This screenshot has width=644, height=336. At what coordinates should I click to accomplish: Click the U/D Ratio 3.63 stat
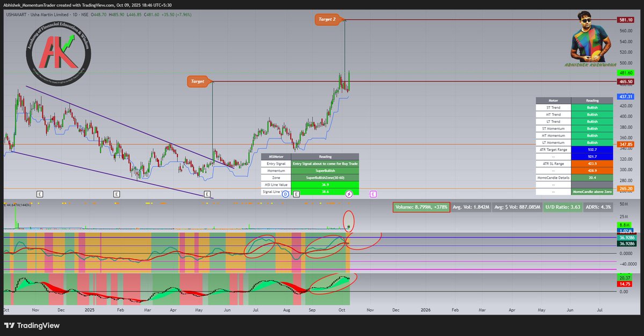click(x=563, y=207)
